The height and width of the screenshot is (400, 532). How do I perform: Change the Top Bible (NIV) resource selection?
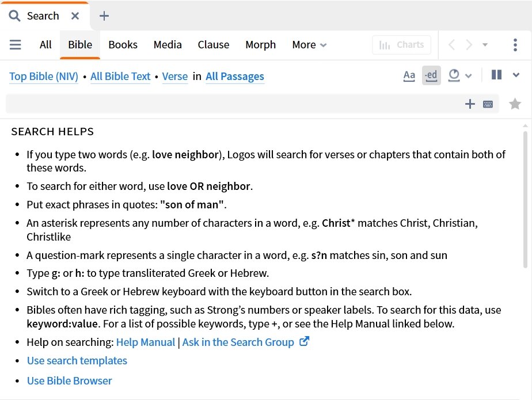tap(44, 77)
